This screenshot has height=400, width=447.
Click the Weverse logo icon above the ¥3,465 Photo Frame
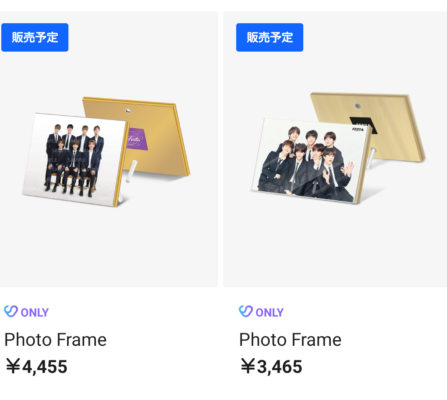click(x=246, y=311)
